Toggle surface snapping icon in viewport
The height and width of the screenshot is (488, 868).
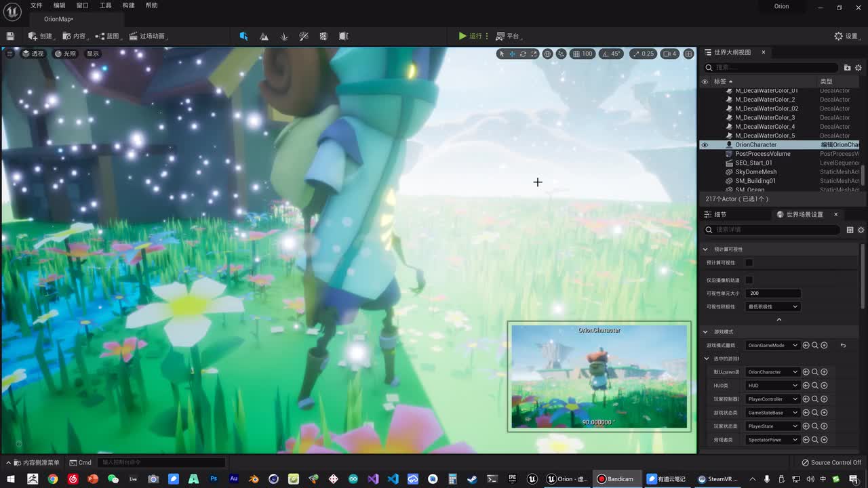pyautogui.click(x=561, y=54)
